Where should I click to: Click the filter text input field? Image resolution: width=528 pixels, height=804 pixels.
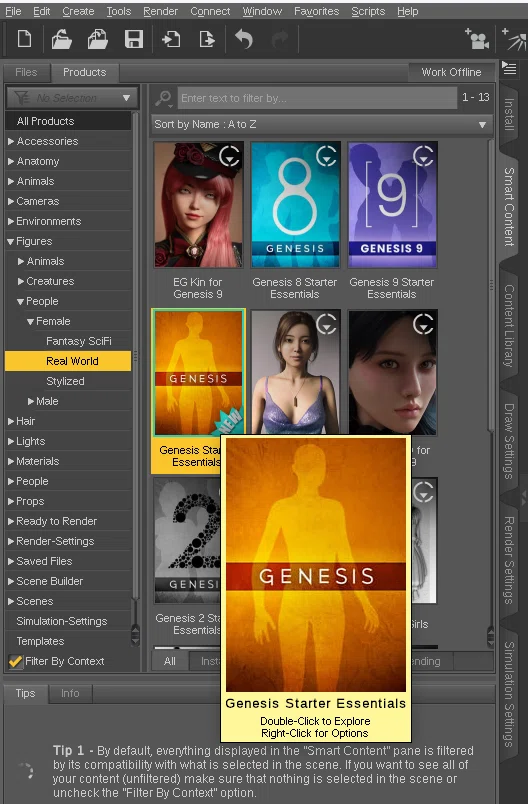[x=317, y=97]
